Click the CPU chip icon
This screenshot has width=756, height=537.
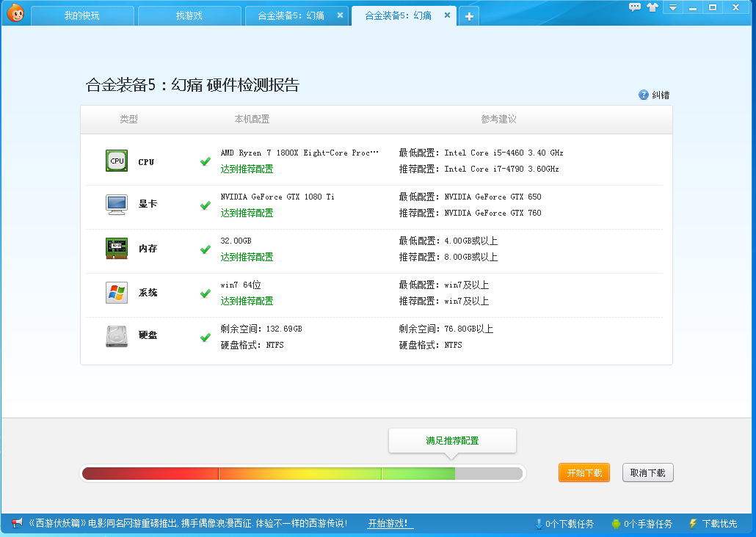(x=117, y=161)
